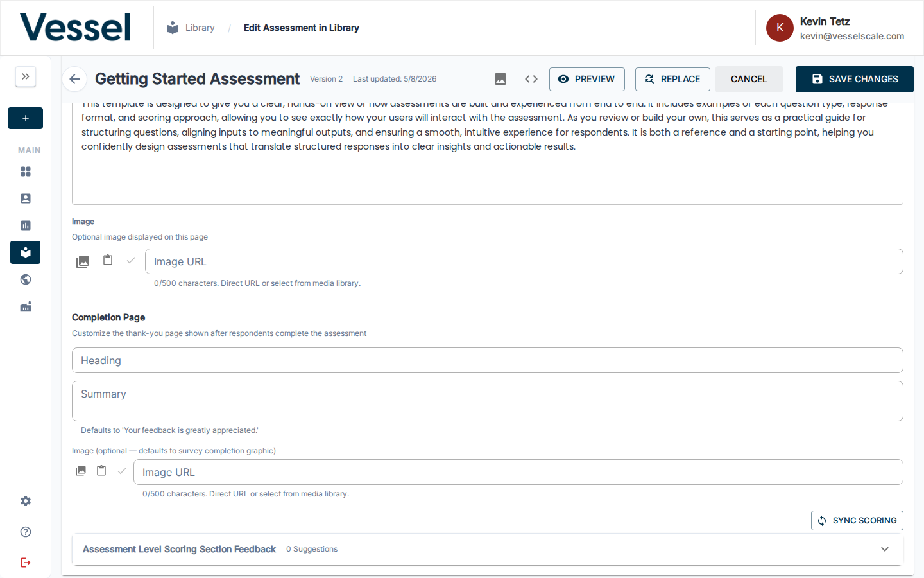Click the Last updated: 5/8/2026 text
924x578 pixels.
click(395, 79)
